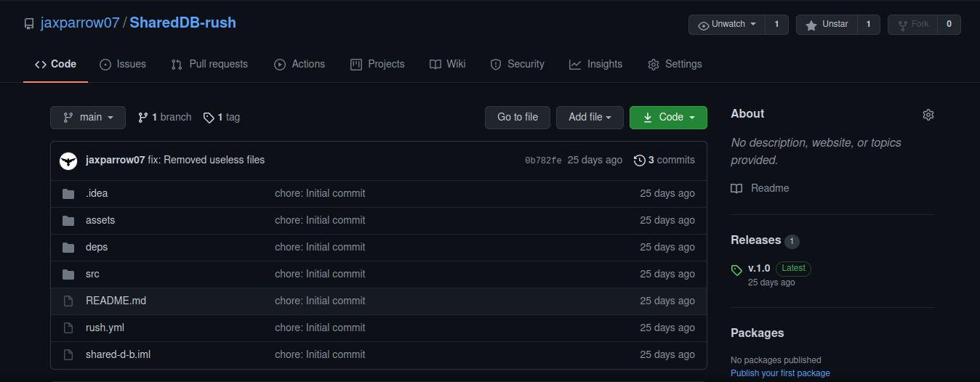
Task: Open the Pull requests tab
Action: pos(209,64)
